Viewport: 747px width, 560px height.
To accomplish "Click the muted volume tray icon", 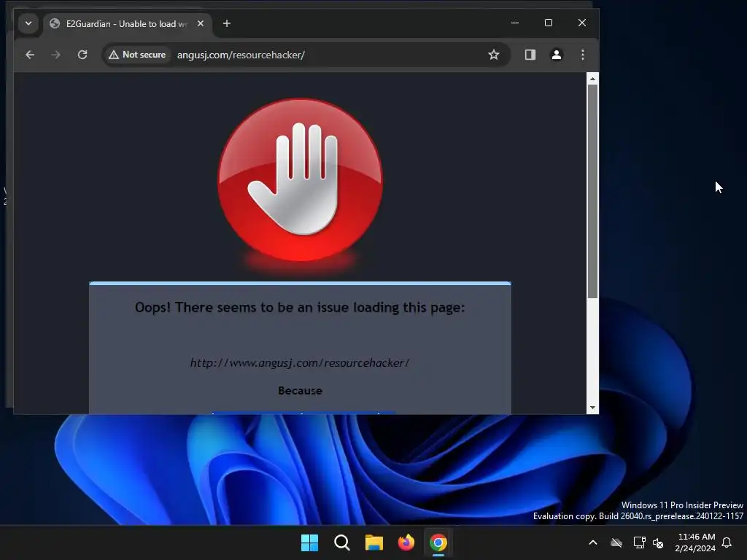I will click(658, 542).
